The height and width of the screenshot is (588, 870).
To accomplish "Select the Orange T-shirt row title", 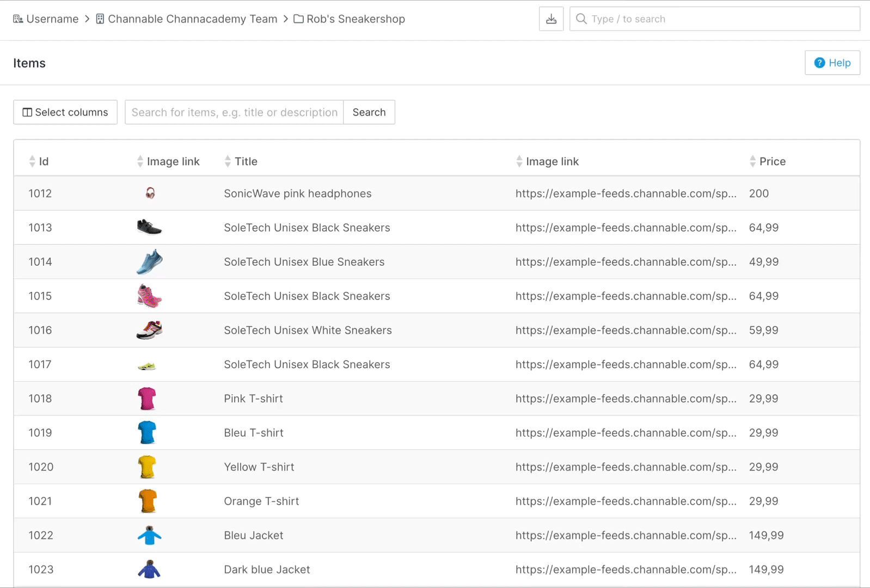I will [x=261, y=501].
